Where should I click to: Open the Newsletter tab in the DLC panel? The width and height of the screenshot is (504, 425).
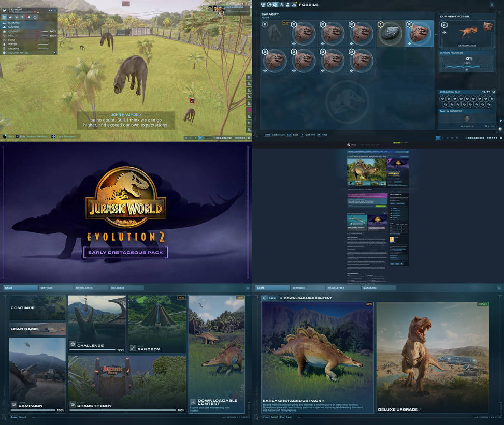click(x=343, y=288)
